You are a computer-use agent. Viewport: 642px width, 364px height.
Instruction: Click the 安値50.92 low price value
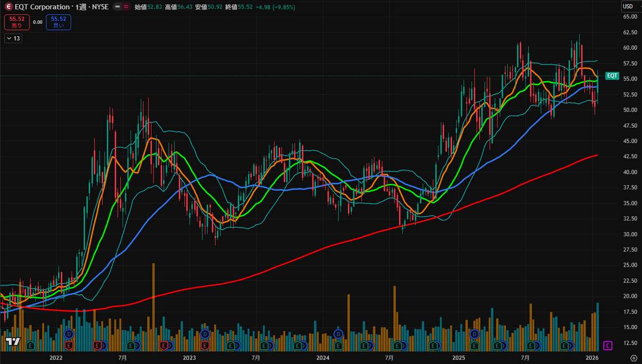(x=209, y=7)
